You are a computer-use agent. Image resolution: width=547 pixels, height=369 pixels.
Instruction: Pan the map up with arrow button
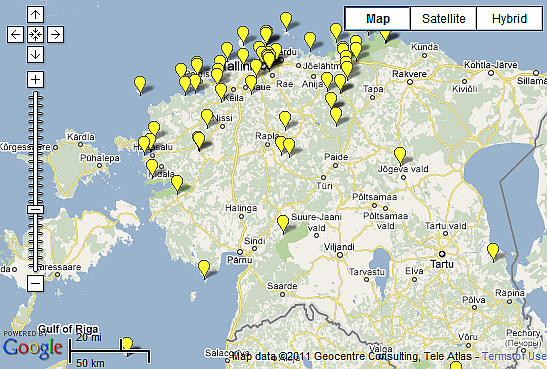(35, 15)
